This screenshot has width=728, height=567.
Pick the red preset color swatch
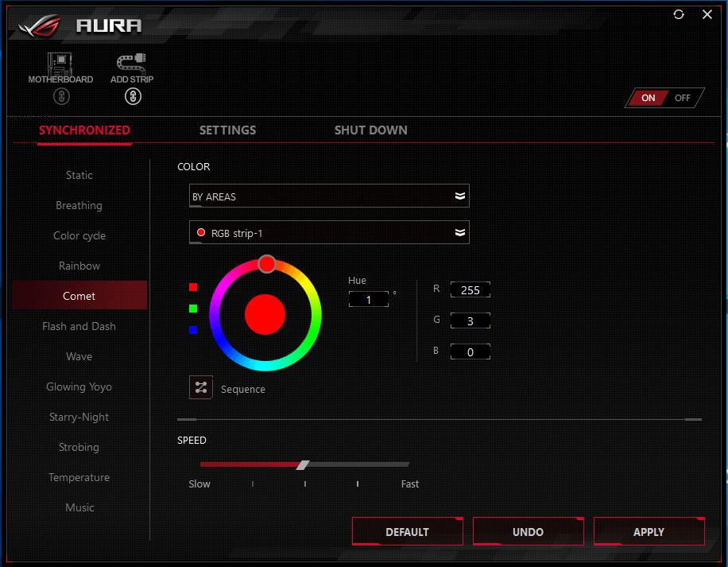(x=193, y=287)
